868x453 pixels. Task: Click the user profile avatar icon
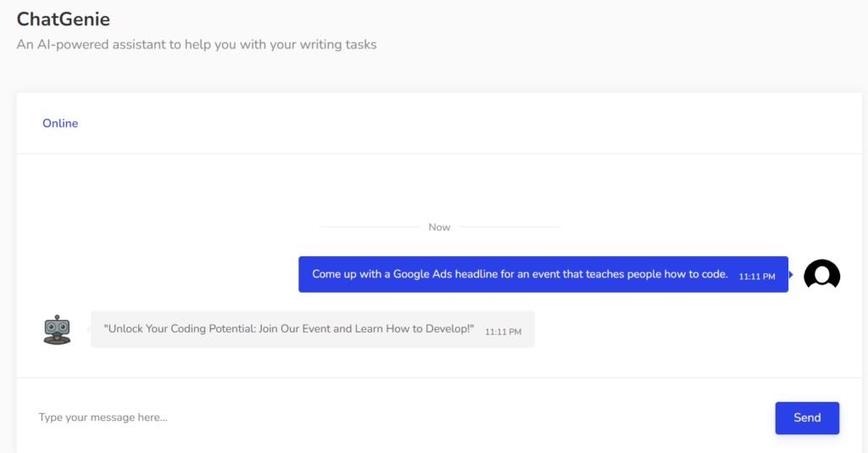821,275
